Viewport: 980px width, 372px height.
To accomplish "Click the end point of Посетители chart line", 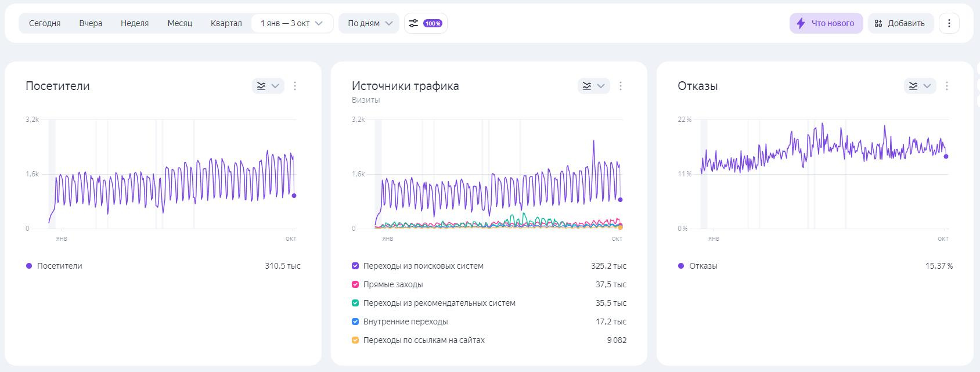I will 294,196.
